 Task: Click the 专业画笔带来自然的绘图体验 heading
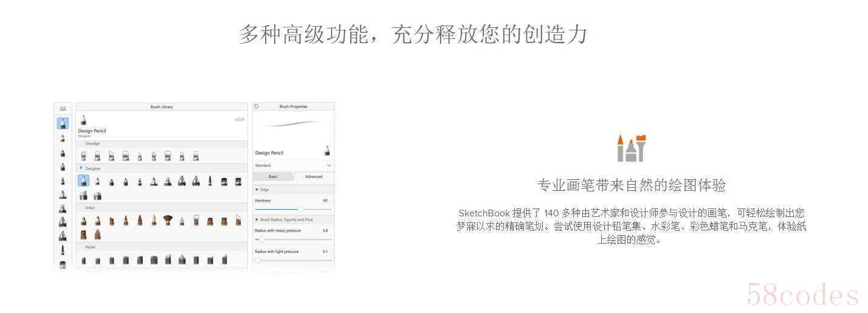coord(632,185)
